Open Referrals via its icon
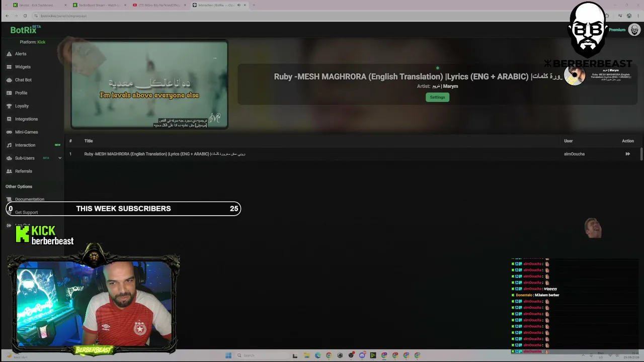This screenshot has width=644, height=362. coord(9,171)
